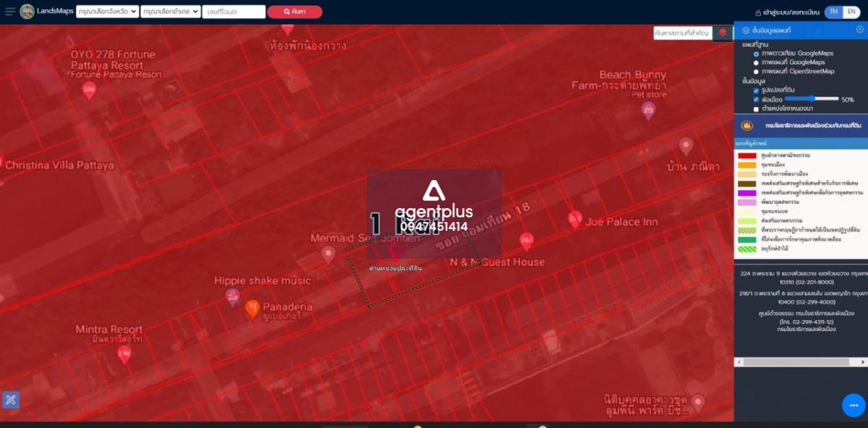Switch language to EN
Screen dimensions: 868x428
click(x=851, y=12)
